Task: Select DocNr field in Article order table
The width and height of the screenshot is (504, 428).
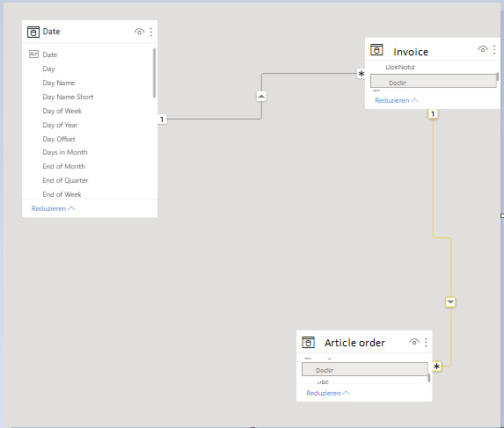Action: click(364, 369)
